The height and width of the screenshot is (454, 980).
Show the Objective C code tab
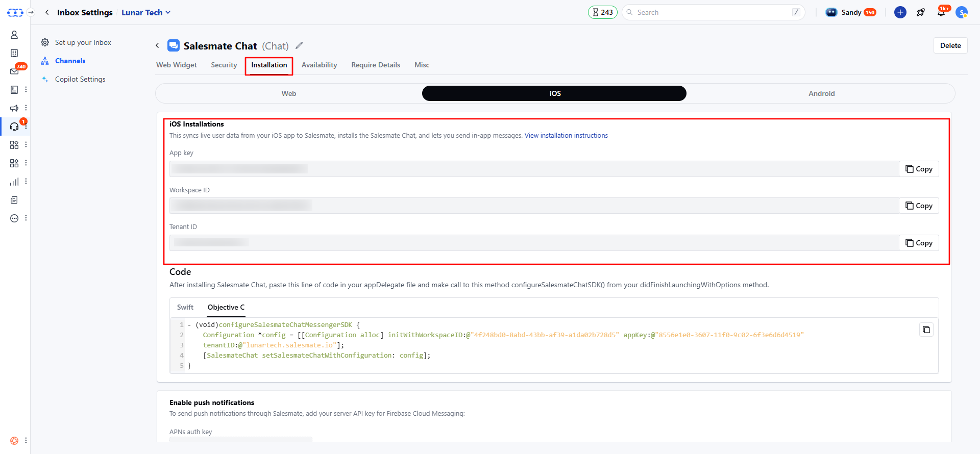(x=226, y=307)
